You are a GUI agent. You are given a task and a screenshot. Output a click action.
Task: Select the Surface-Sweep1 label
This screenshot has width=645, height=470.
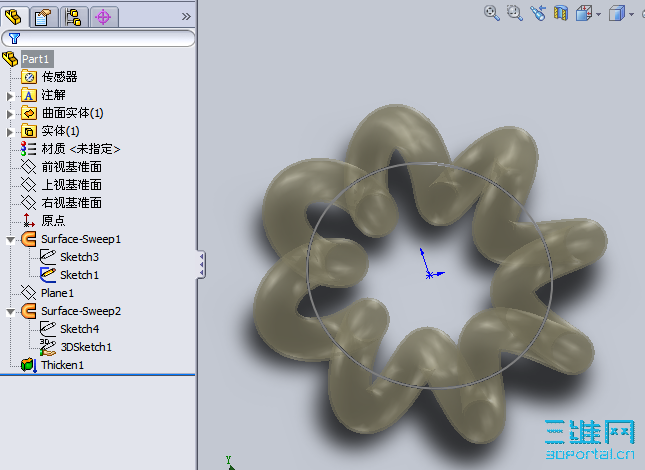[81, 239]
